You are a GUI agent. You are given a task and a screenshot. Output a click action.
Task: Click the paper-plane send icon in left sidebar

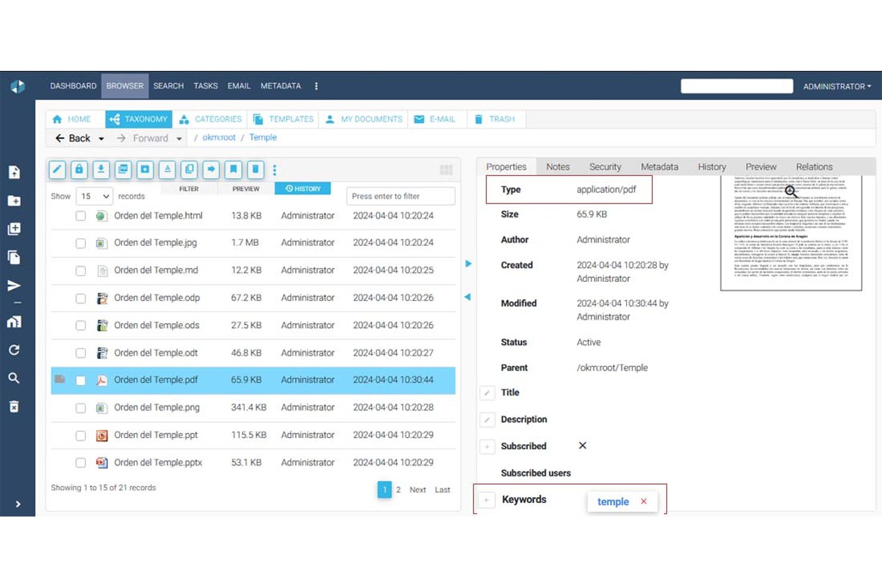pos(14,285)
